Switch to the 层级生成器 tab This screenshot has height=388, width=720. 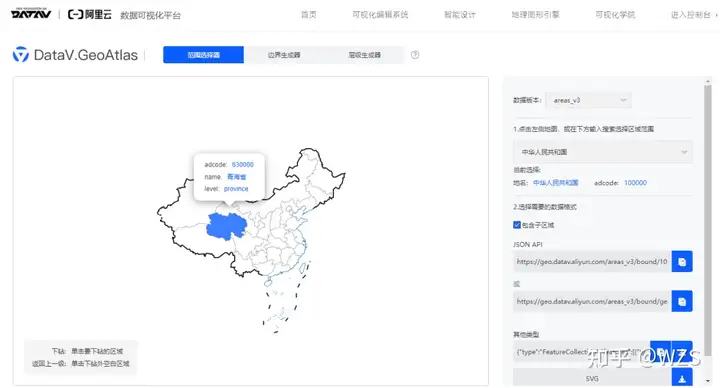[x=364, y=55]
